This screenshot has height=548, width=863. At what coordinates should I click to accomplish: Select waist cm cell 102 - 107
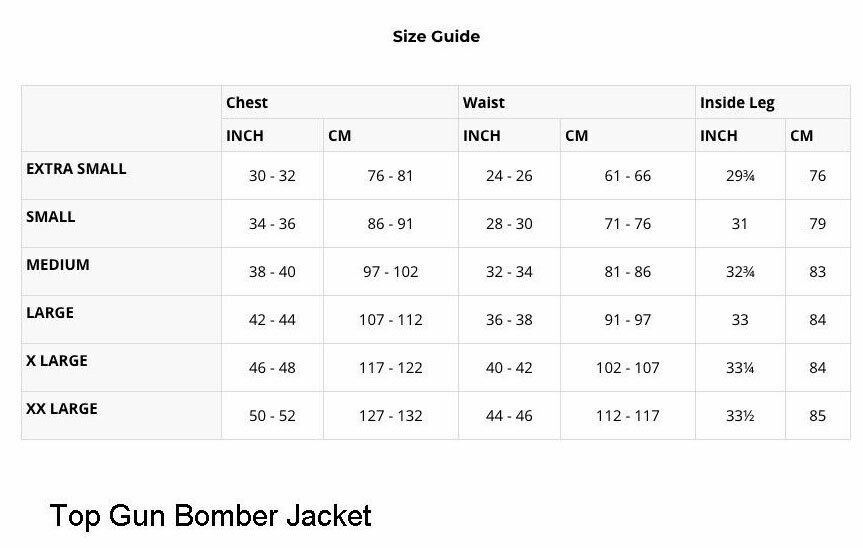pos(627,368)
